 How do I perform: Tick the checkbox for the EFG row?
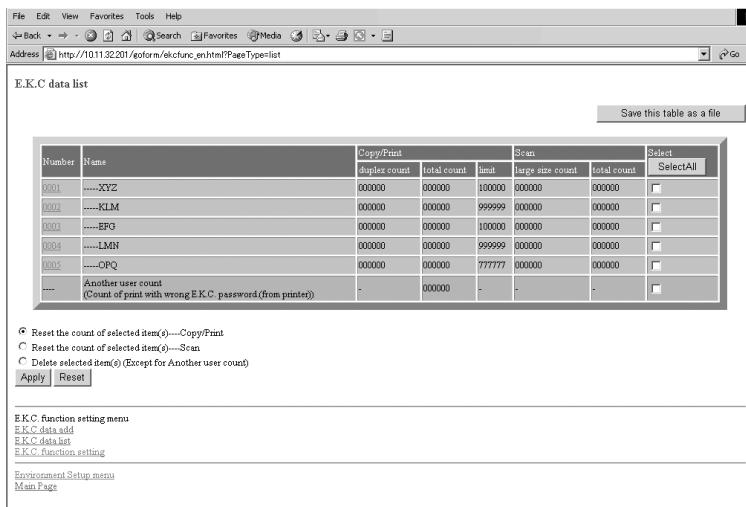coord(656,227)
